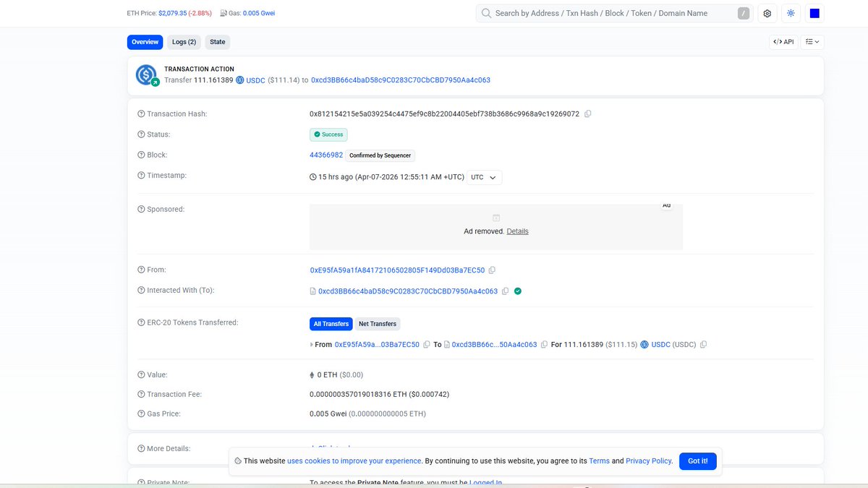Switch to the State tab
Screen dimensions: 868x488
[218, 42]
